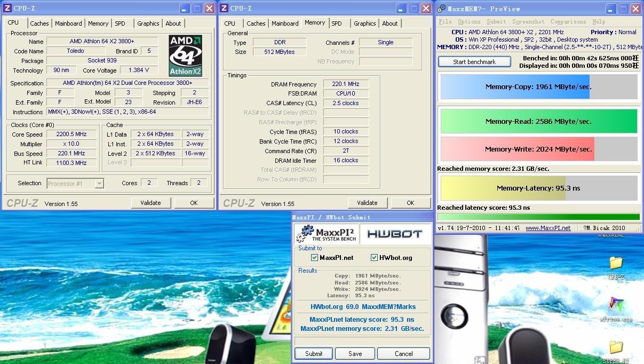The width and height of the screenshot is (644, 364).
Task: Click the Submit button in HWbot dialog
Action: [x=314, y=354]
